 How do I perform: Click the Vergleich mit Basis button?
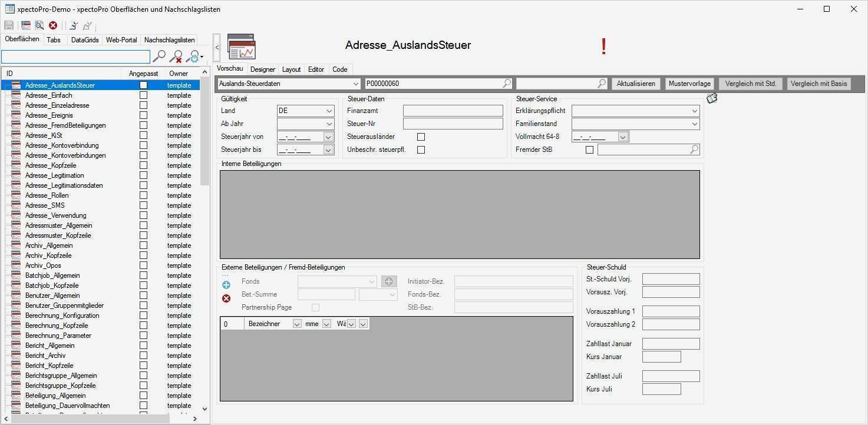(x=819, y=84)
